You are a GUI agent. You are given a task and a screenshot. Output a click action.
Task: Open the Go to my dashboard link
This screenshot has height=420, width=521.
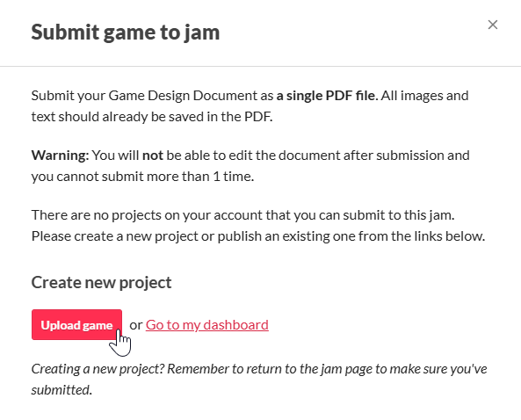(x=207, y=324)
